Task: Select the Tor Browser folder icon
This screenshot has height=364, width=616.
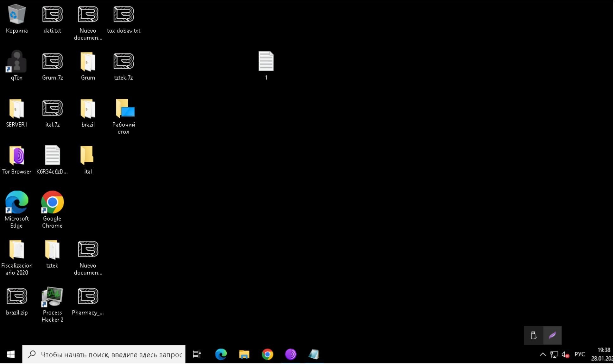Action: click(x=16, y=156)
